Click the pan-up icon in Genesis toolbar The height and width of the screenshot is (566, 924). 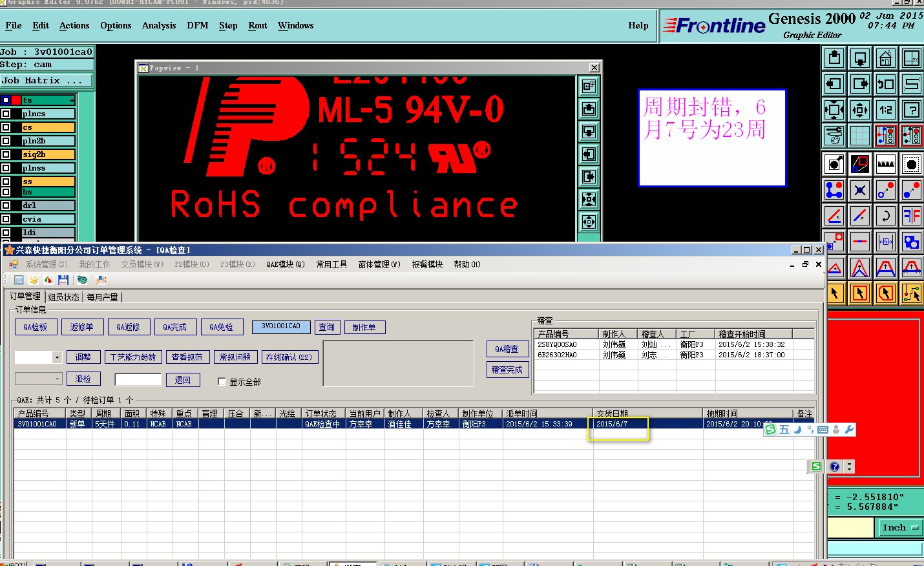click(x=834, y=58)
